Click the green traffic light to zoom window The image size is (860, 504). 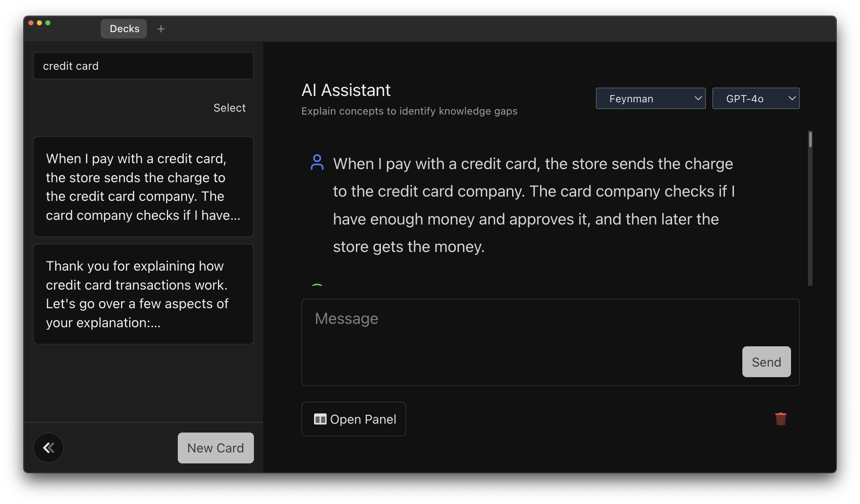tap(49, 23)
